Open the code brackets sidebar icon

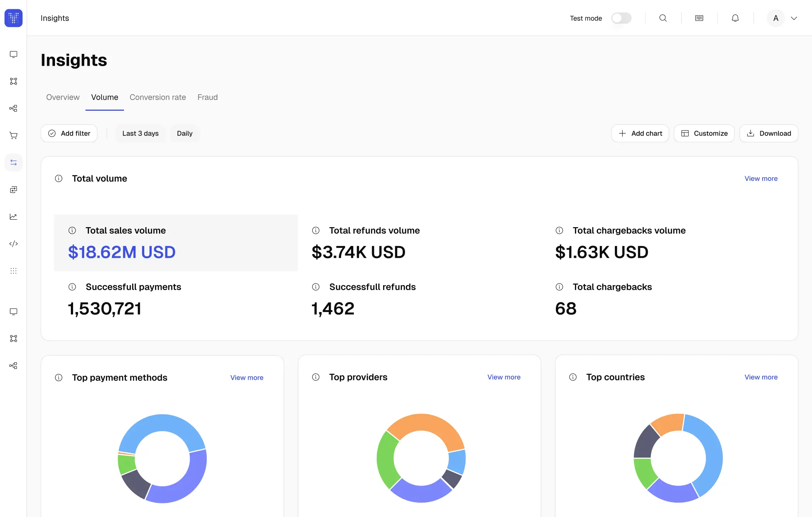[14, 244]
